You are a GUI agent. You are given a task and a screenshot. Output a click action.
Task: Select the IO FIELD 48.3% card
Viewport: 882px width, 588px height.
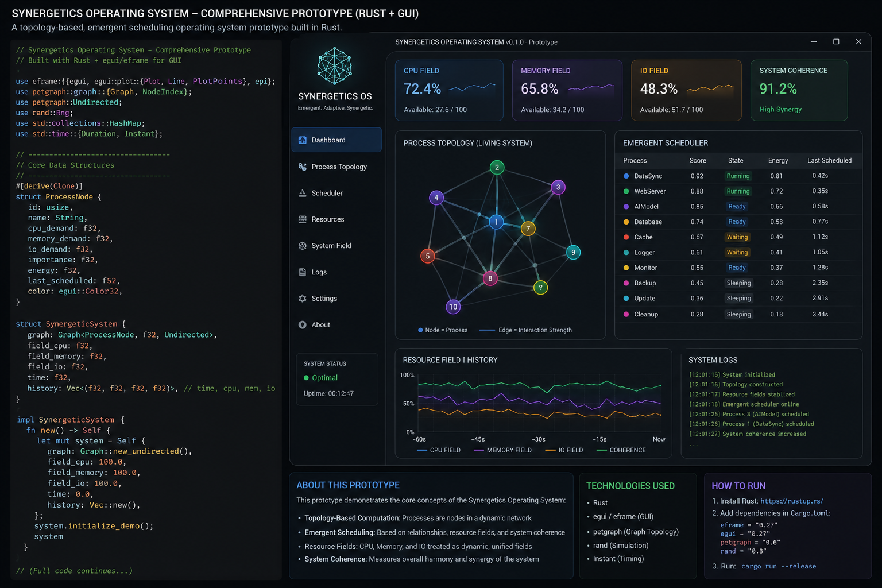tap(686, 90)
